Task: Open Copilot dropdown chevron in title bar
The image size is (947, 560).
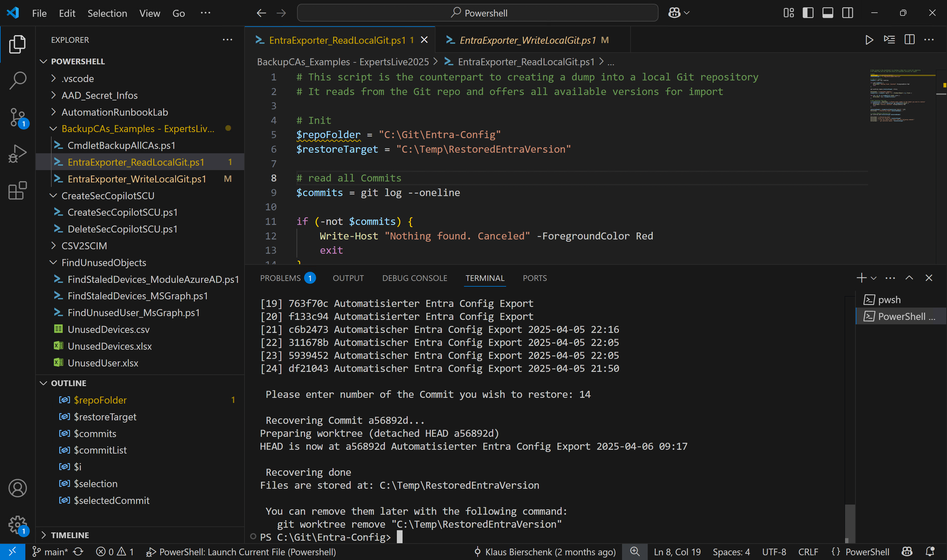Action: (687, 13)
